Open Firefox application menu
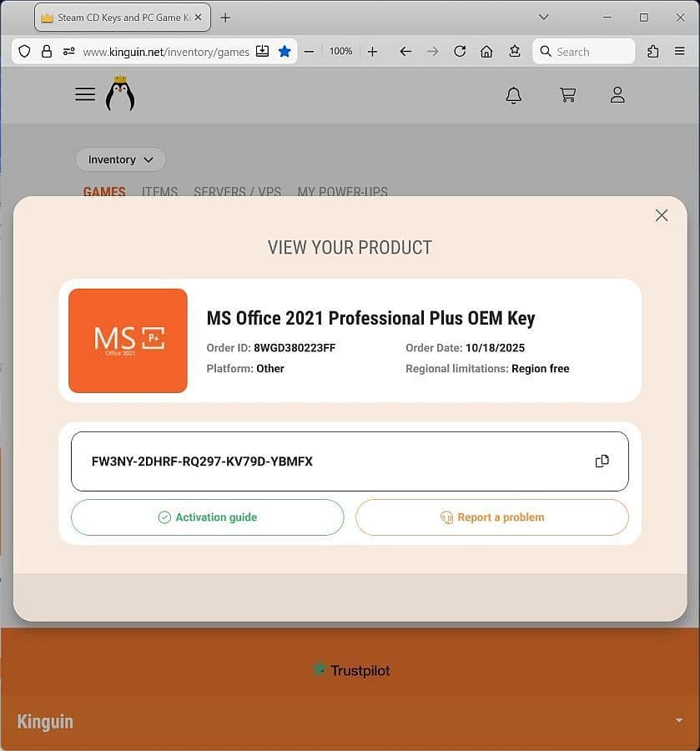Image resolution: width=700 pixels, height=751 pixels. tap(680, 52)
